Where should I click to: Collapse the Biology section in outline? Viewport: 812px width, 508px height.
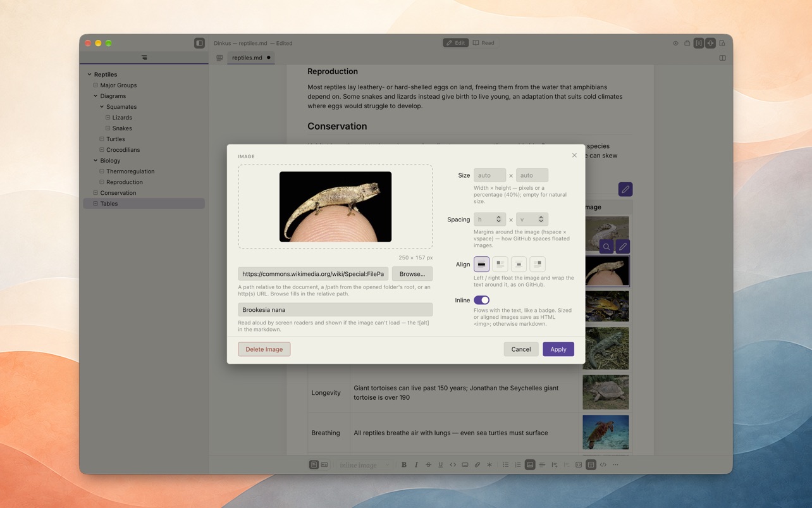[95, 161]
